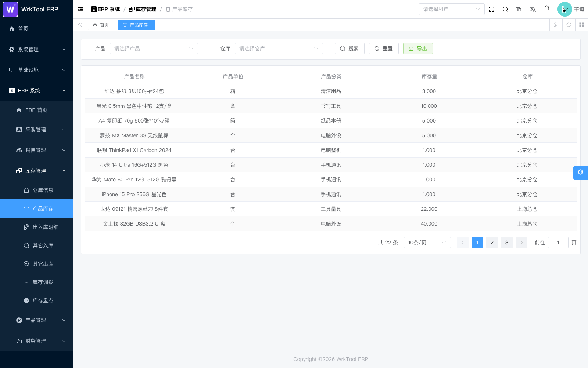Open the 请选择租户 tenant selector

point(451,9)
